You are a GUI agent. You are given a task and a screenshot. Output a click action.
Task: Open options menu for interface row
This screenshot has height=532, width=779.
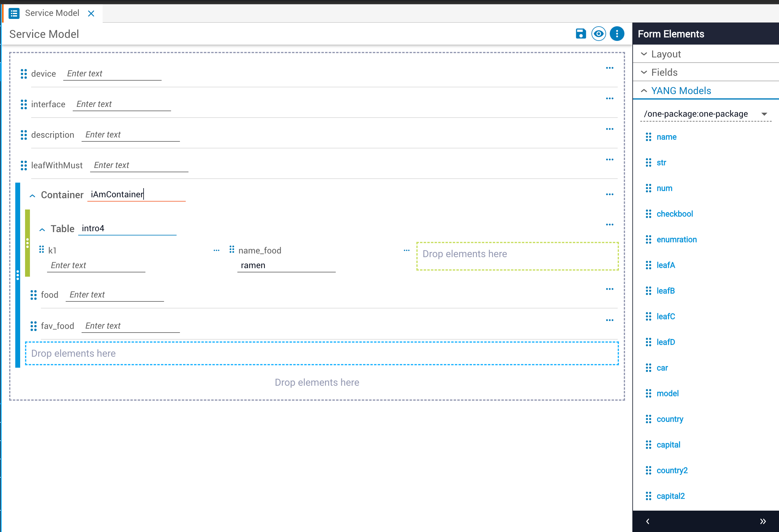click(609, 99)
